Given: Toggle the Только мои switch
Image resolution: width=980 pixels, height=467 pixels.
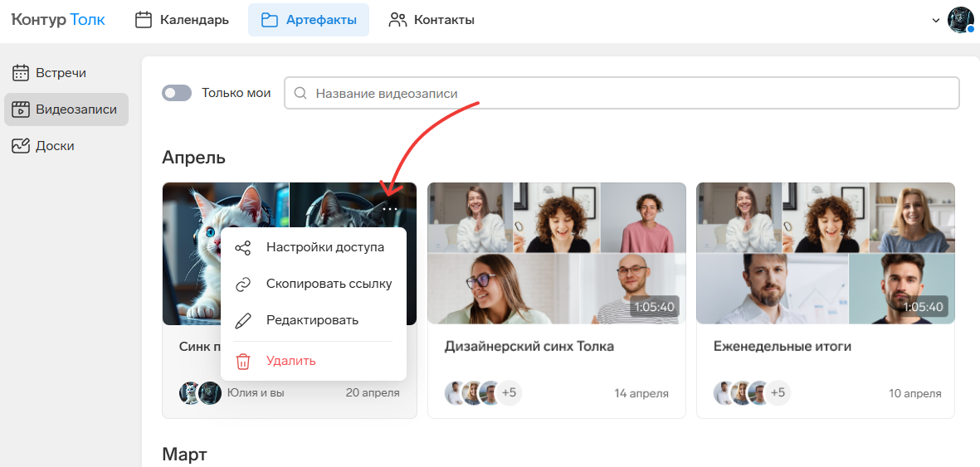Looking at the screenshot, I should click(x=177, y=93).
